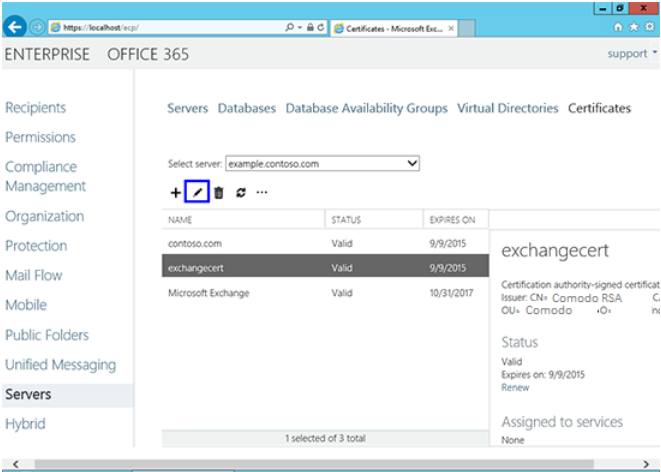Viewport: 661px width, 472px height.
Task: Open the Databases tab
Action: (247, 108)
